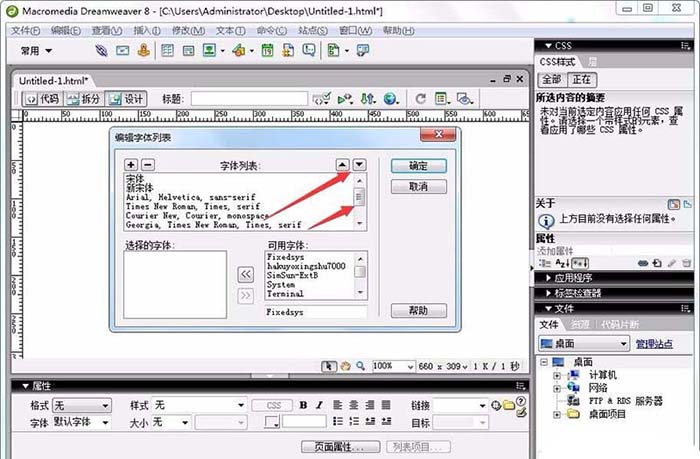Click the Server-Side Include icon

tap(288, 50)
